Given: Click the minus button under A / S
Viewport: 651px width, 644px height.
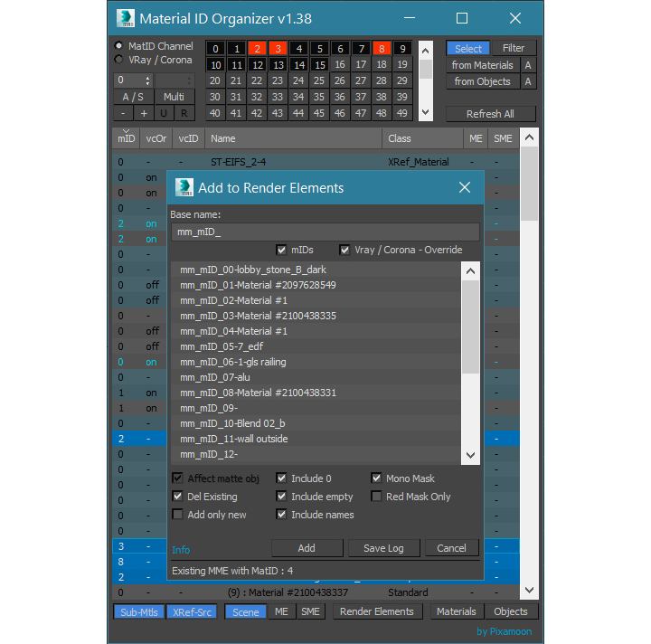Looking at the screenshot, I should point(123,113).
